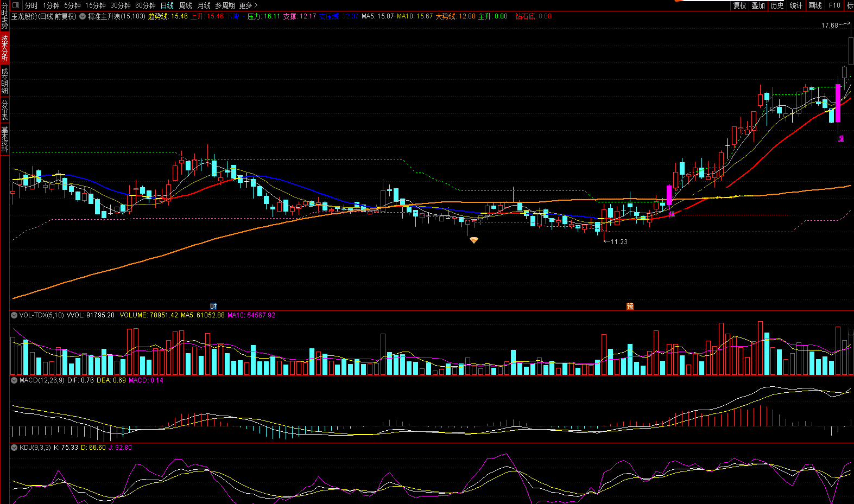The height and width of the screenshot is (504, 854).
Task: Click the 预 forecast marker on timeline
Action: pos(630,307)
